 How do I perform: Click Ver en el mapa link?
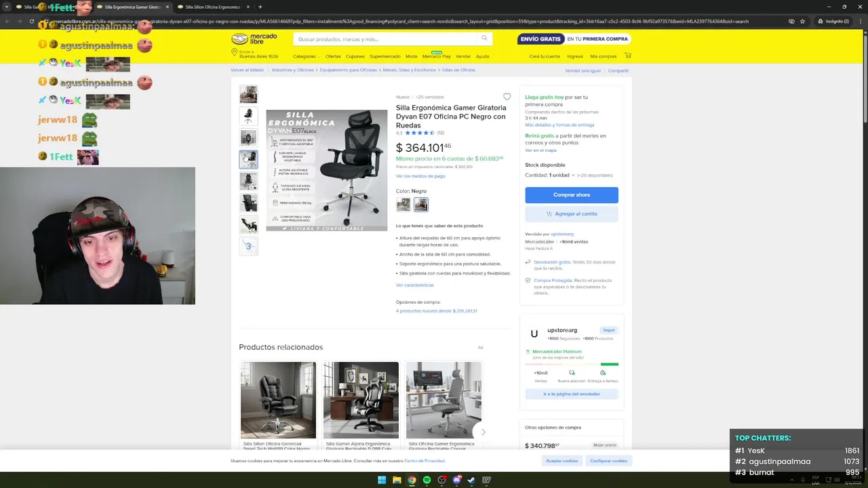(540, 150)
